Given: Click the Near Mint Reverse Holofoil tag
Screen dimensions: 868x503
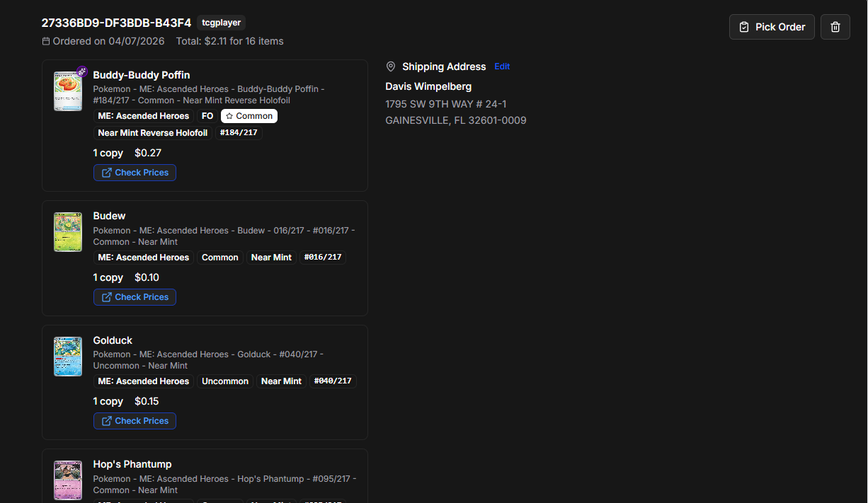Looking at the screenshot, I should [x=152, y=133].
